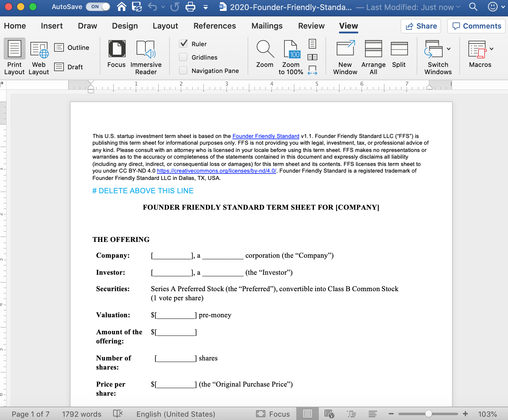Screen dimensions: 508x420
Task: Enable the Gridlines checkbox
Action: coord(183,57)
